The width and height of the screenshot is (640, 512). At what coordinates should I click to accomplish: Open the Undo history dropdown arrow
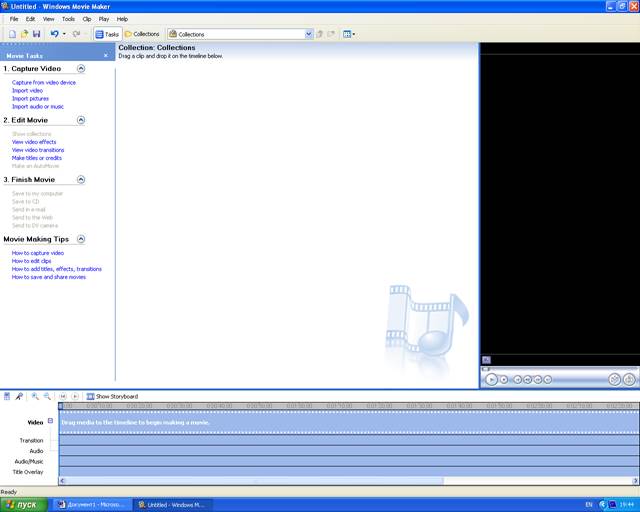coord(64,34)
